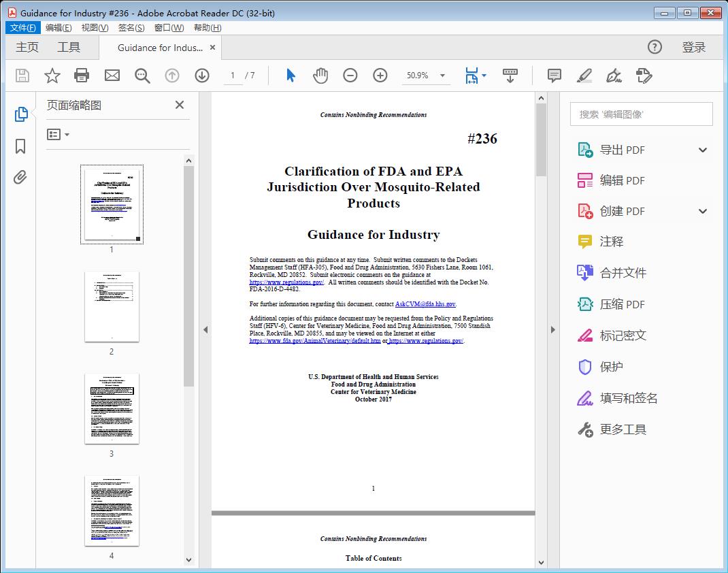Toggle reading mode with the presentation icon
Viewport: 728px width, 573px height.
tap(510, 76)
